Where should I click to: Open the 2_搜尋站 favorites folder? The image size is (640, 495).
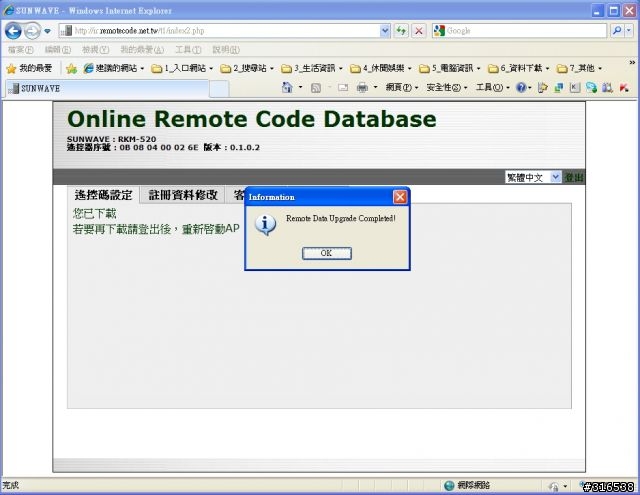[247, 68]
